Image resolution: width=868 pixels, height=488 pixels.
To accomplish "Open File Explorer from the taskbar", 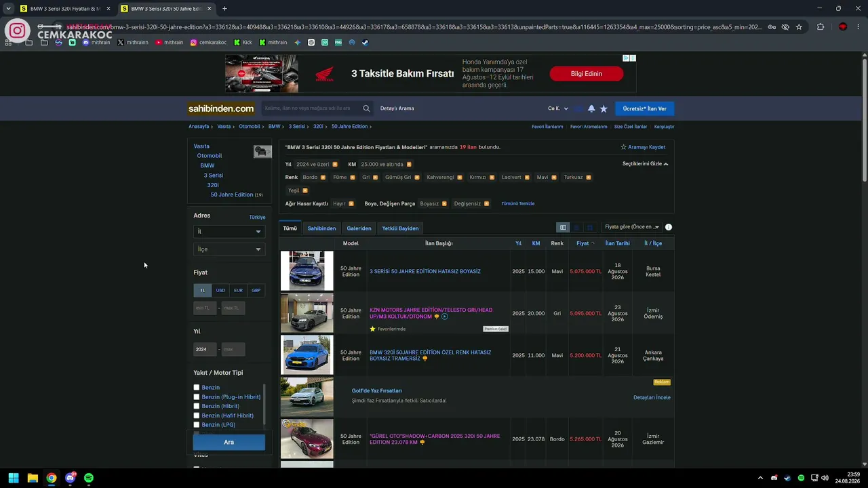I will click(x=33, y=478).
